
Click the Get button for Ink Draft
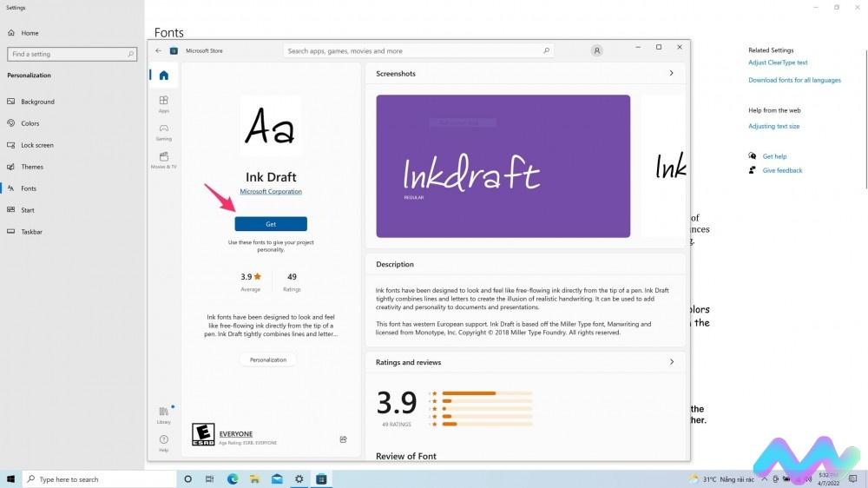click(x=271, y=224)
